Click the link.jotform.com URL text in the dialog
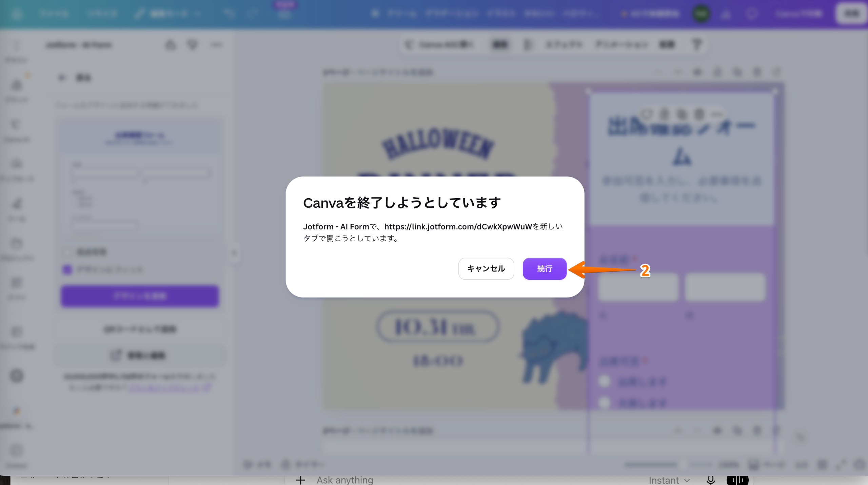This screenshot has height=485, width=868. click(x=458, y=226)
